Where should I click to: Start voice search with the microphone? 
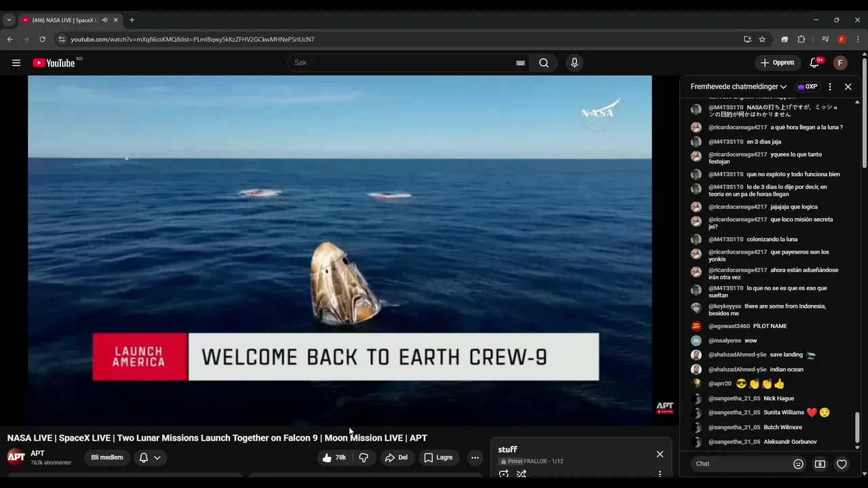[574, 63]
